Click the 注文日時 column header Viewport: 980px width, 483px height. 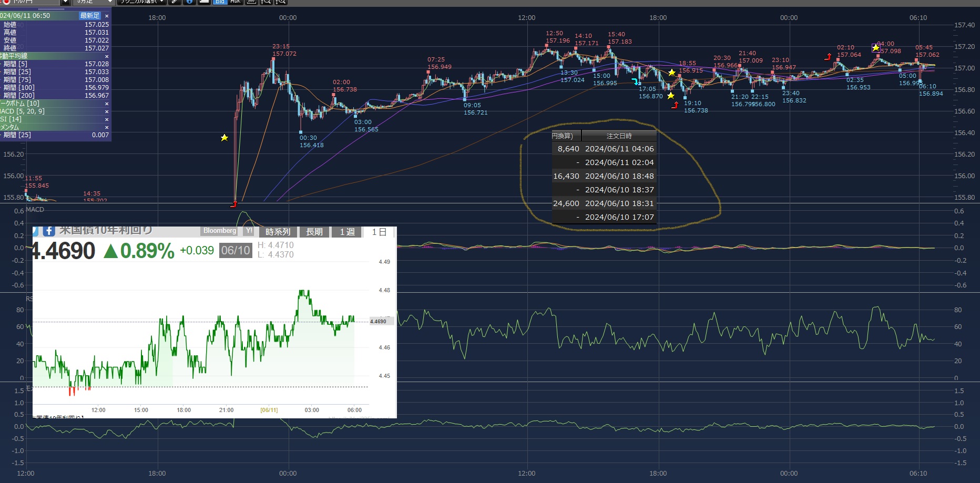[x=619, y=136]
